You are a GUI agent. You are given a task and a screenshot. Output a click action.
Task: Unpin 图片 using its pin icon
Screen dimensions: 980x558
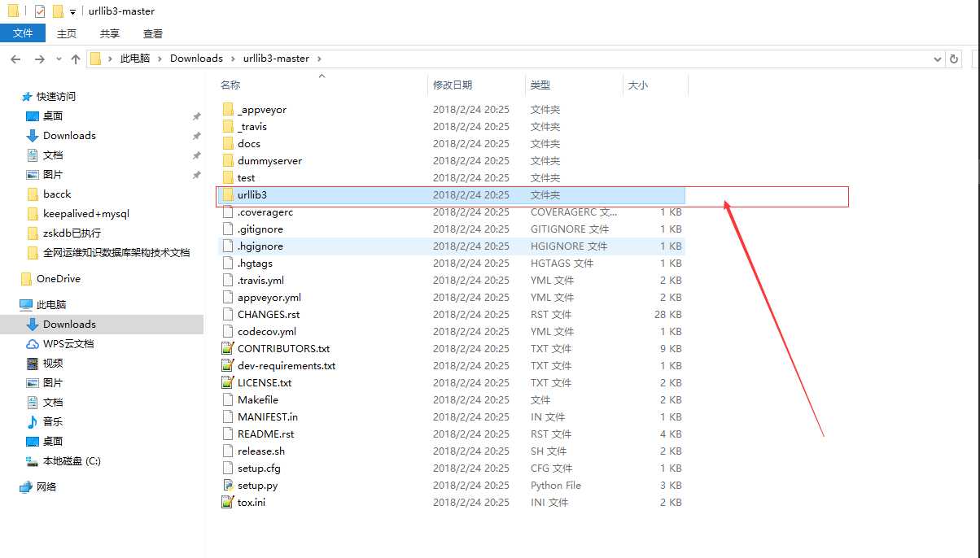(196, 174)
